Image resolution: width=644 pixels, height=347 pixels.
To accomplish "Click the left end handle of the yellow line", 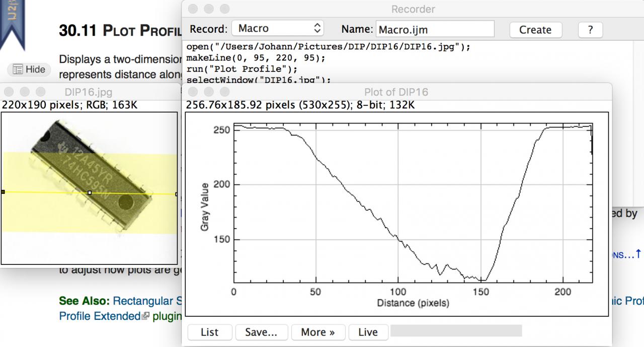I will click(x=3, y=192).
